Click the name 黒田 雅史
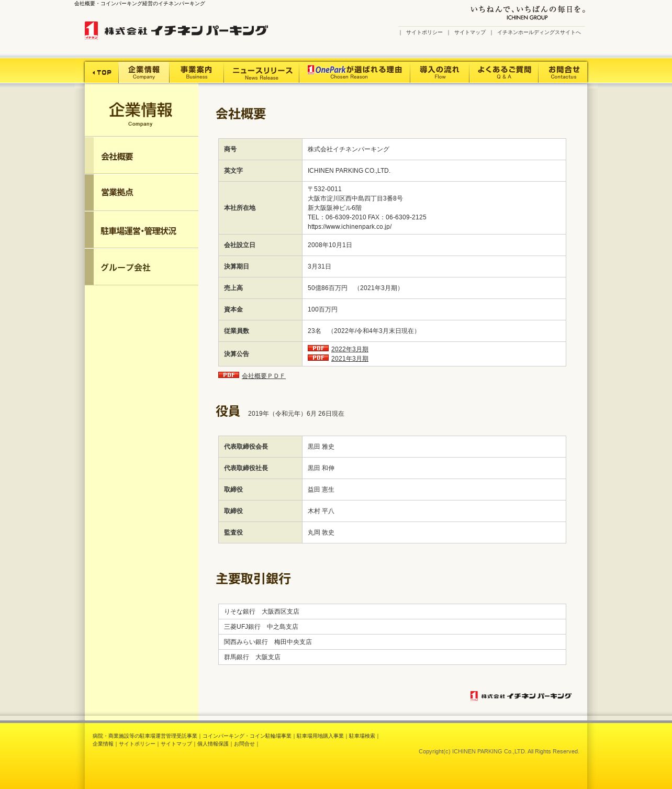 [x=321, y=447]
